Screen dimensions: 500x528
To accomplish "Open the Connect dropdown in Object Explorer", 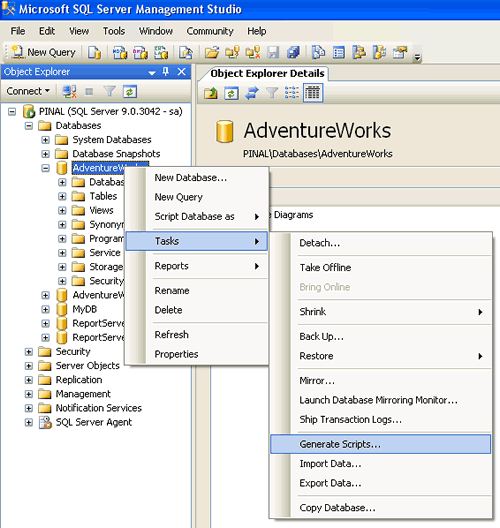I will click(28, 91).
